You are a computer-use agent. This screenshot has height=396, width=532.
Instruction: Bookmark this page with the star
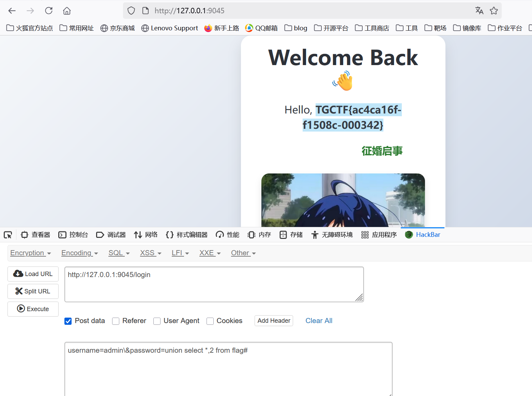point(494,11)
